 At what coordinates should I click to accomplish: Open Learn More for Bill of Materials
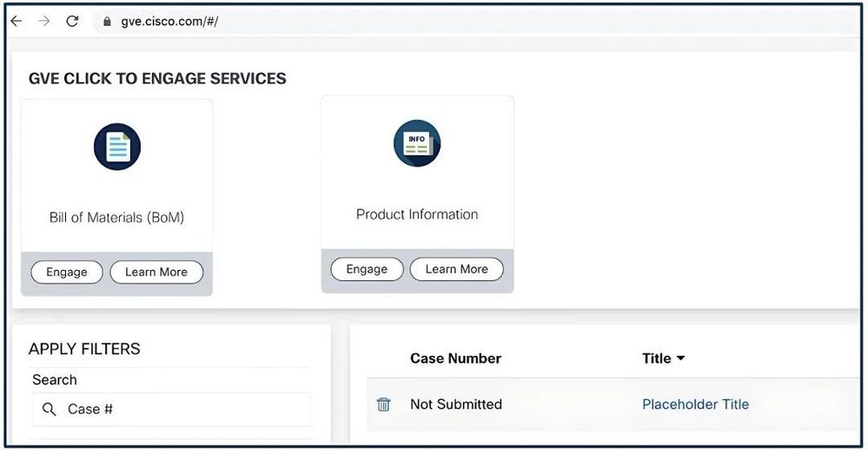pos(156,272)
